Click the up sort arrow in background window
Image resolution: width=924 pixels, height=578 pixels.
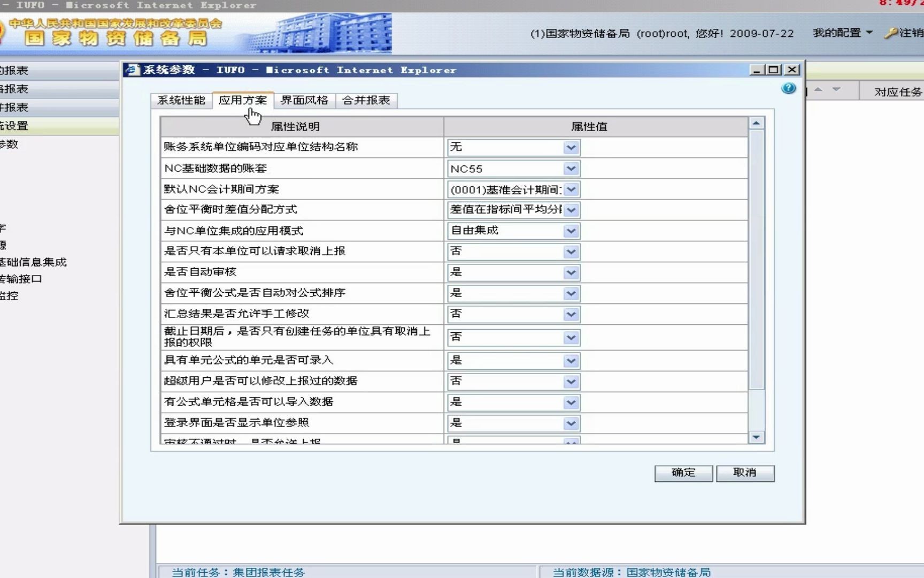click(818, 89)
